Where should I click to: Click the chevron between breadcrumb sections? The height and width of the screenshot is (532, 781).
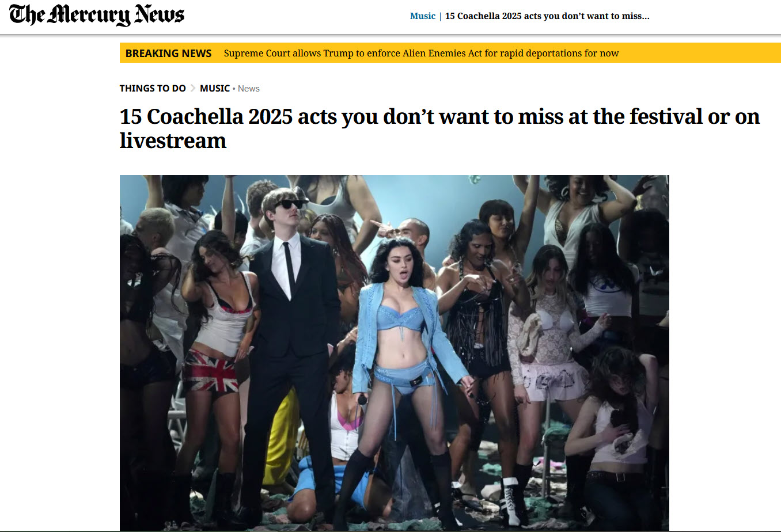click(193, 88)
